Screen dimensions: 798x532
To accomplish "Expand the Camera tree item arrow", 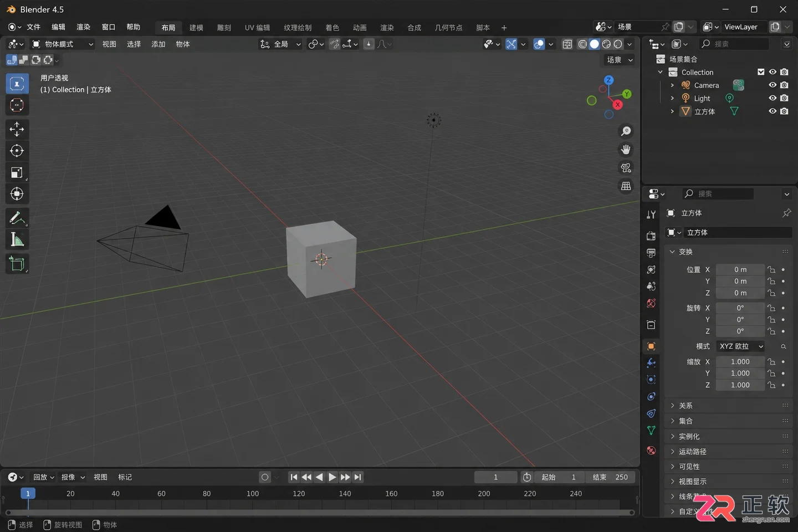I will point(672,85).
